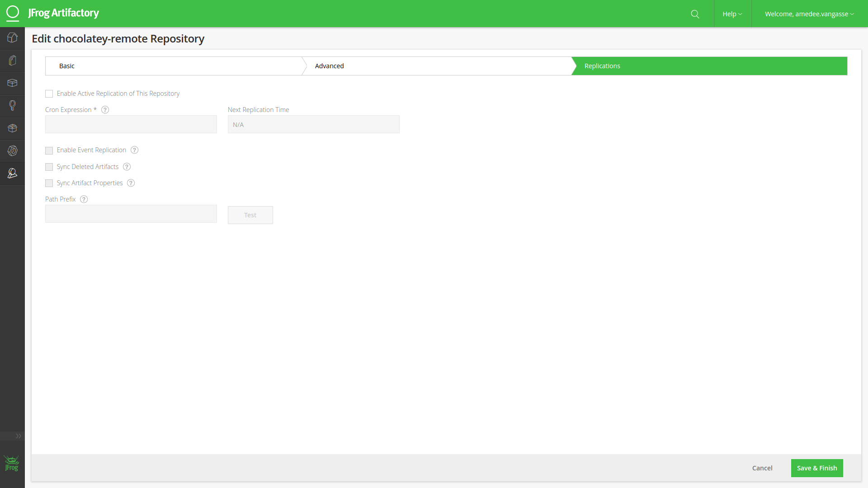The width and height of the screenshot is (868, 488).
Task: Click Cancel to discard changes
Action: click(x=762, y=468)
